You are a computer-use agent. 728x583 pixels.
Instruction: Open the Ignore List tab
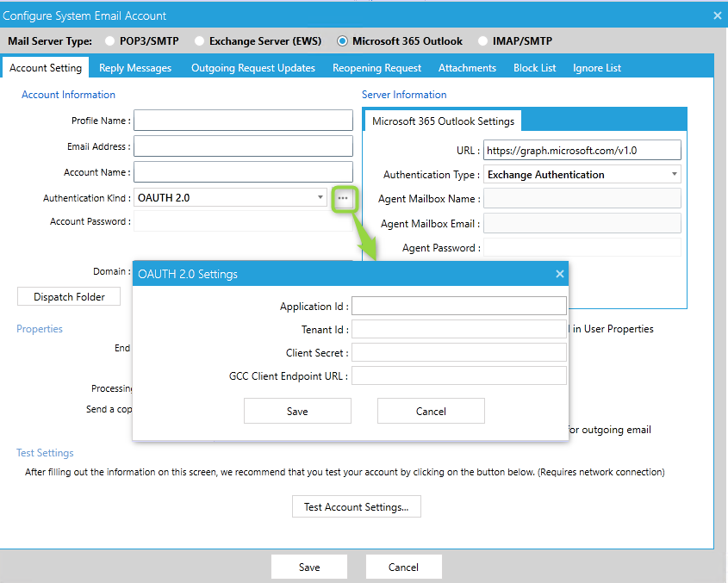point(596,68)
